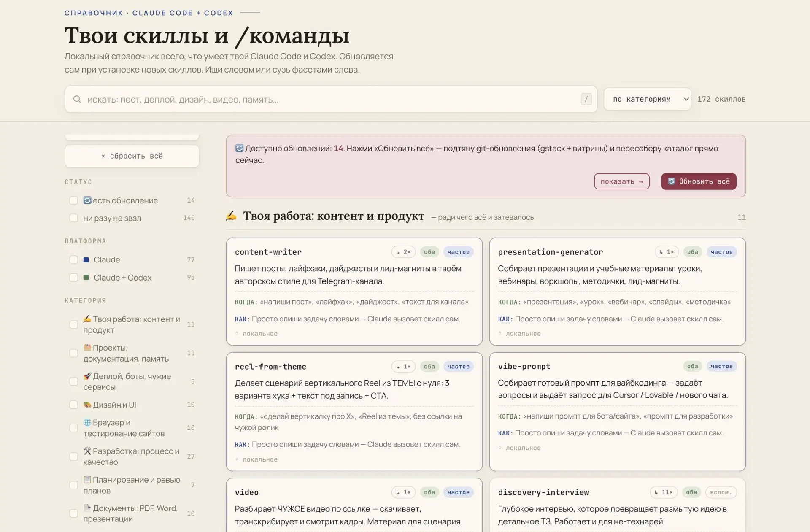Click 'показать →' button in update banner
This screenshot has width=810, height=532.
[621, 181]
